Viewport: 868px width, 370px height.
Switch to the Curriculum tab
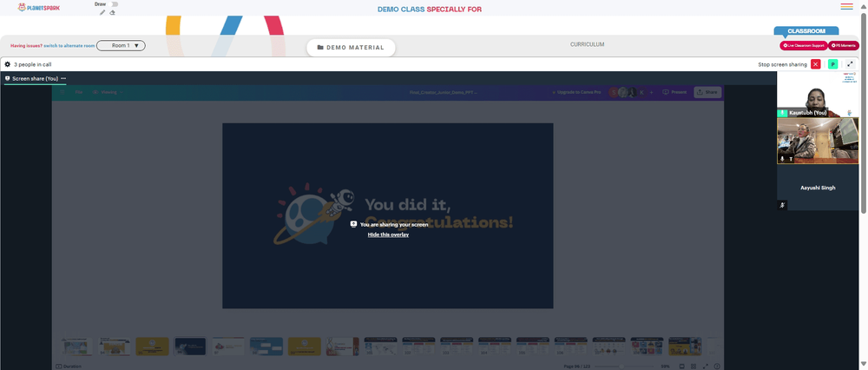click(x=588, y=44)
